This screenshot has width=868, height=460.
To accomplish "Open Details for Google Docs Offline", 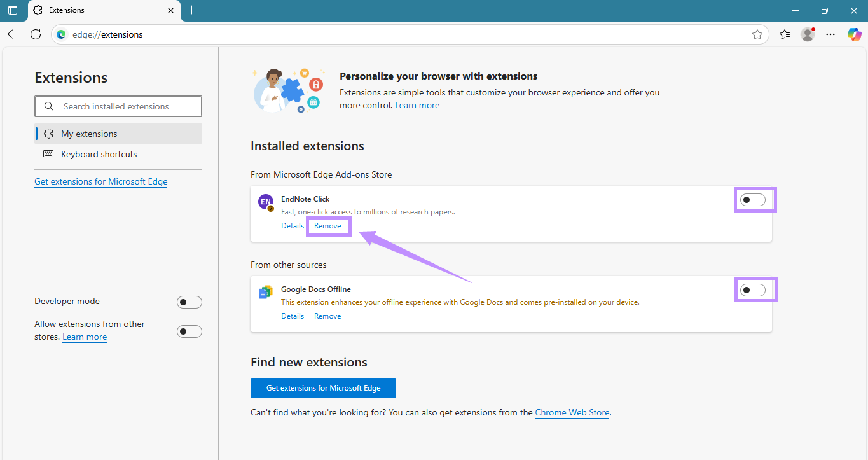I will pos(293,316).
